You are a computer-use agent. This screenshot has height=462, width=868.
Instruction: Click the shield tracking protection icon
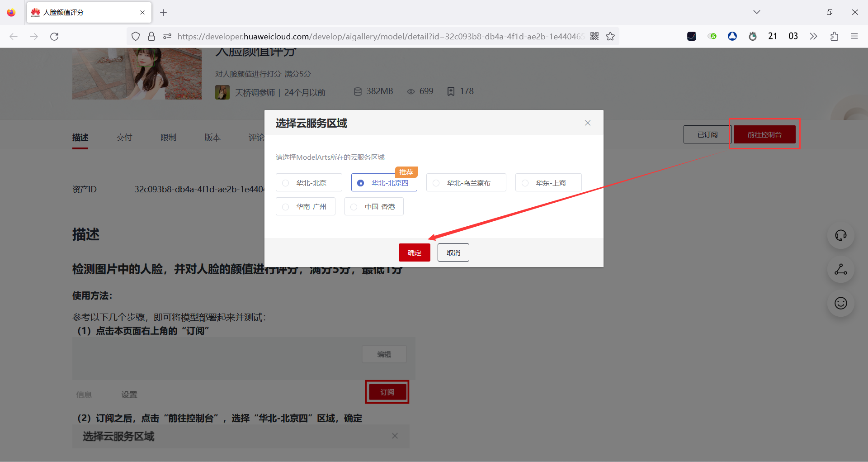click(x=135, y=36)
